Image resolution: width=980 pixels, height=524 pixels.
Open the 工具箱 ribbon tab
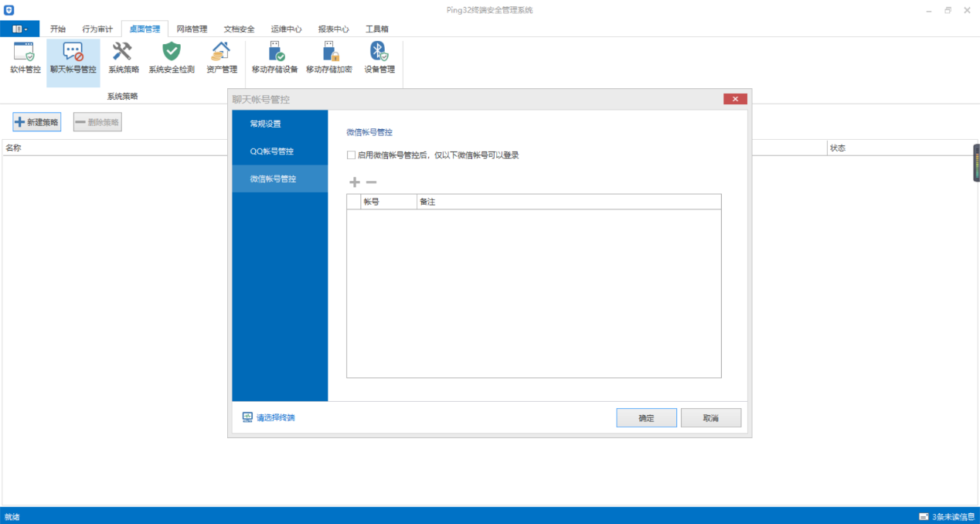pos(377,29)
